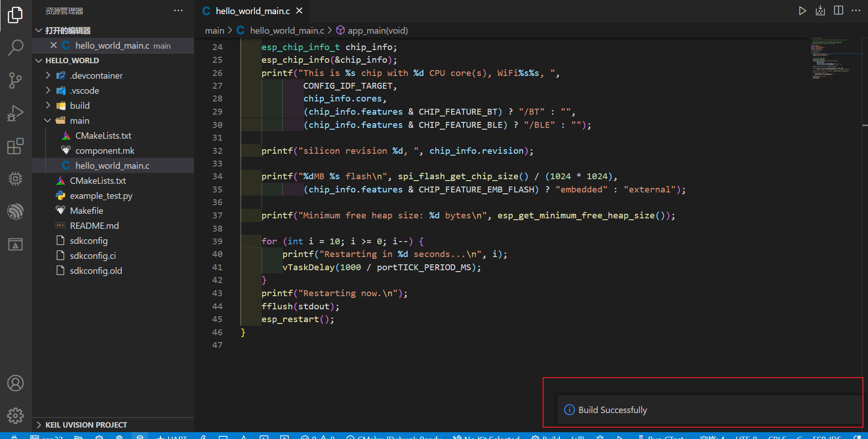This screenshot has height=439, width=868.
Task: Click the Build Successfully notification
Action: tap(710, 410)
